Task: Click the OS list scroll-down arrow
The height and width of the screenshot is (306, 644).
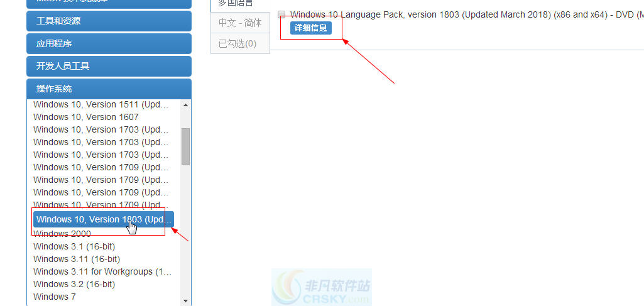Action: coord(185,301)
